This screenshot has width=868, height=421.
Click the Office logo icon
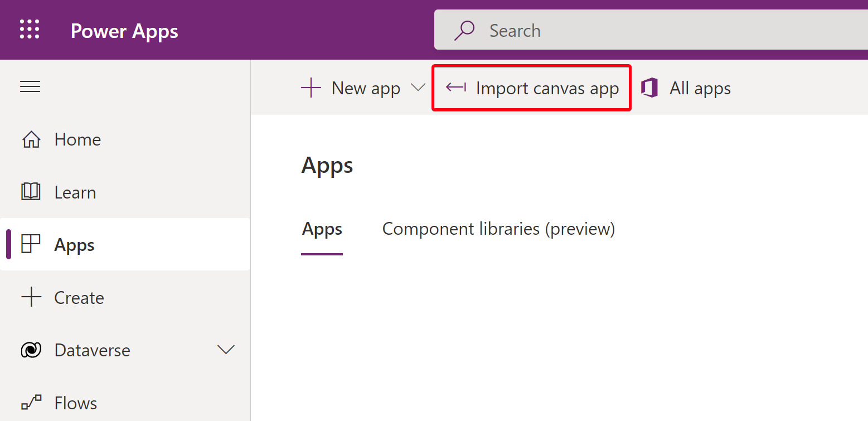click(649, 88)
